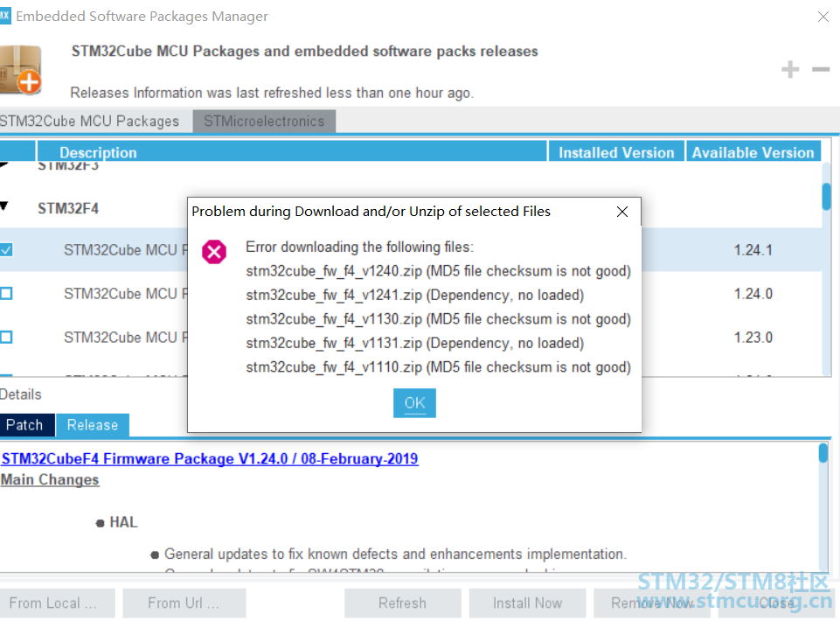Click the General updates to fix known defects line
Image resolution: width=840 pixels, height=621 pixels.
(395, 554)
